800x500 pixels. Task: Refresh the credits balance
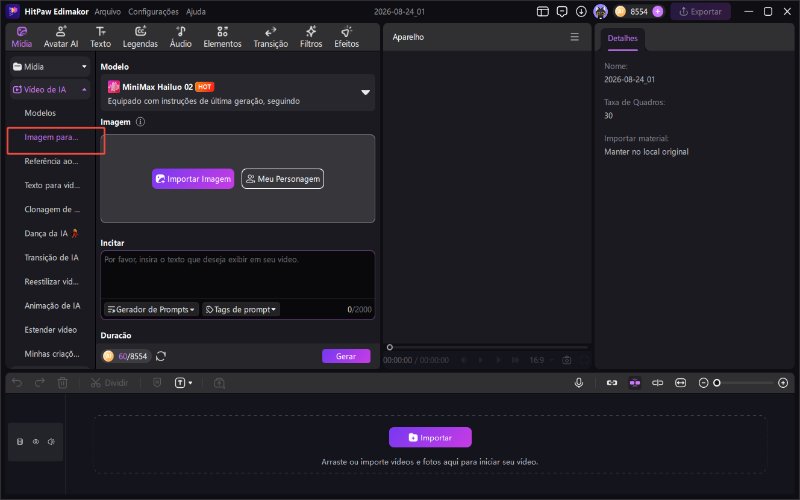pos(161,356)
